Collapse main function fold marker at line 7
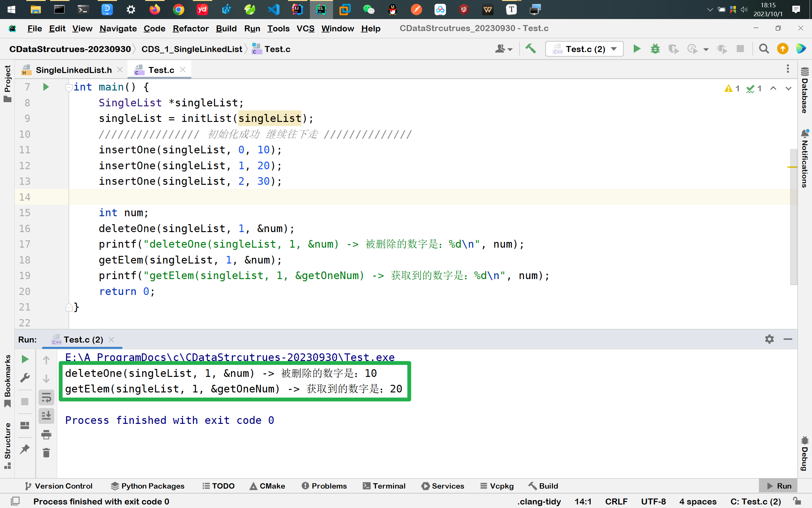Image resolution: width=812 pixels, height=508 pixels. [x=69, y=88]
